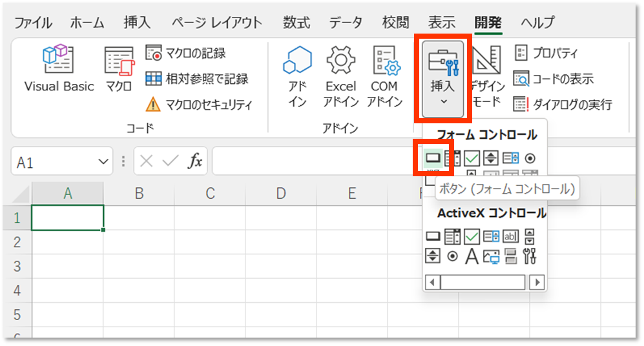The height and width of the screenshot is (346, 644).
Task: Switch to the データ tab
Action: tap(346, 23)
